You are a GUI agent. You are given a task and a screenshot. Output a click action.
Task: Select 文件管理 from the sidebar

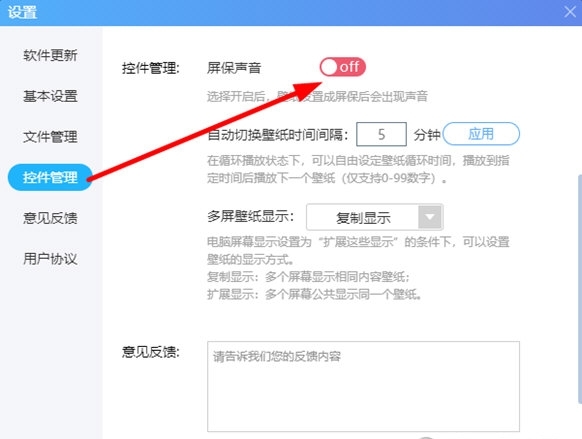[x=50, y=137]
